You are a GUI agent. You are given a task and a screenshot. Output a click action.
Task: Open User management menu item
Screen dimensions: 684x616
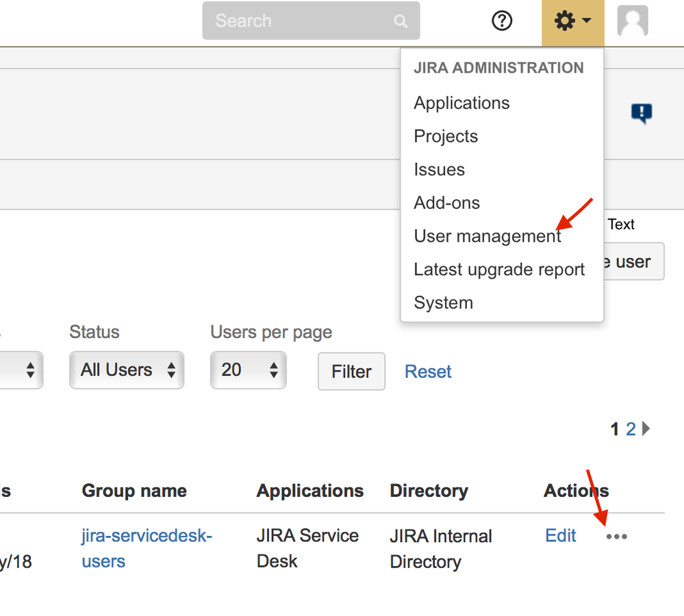click(487, 236)
